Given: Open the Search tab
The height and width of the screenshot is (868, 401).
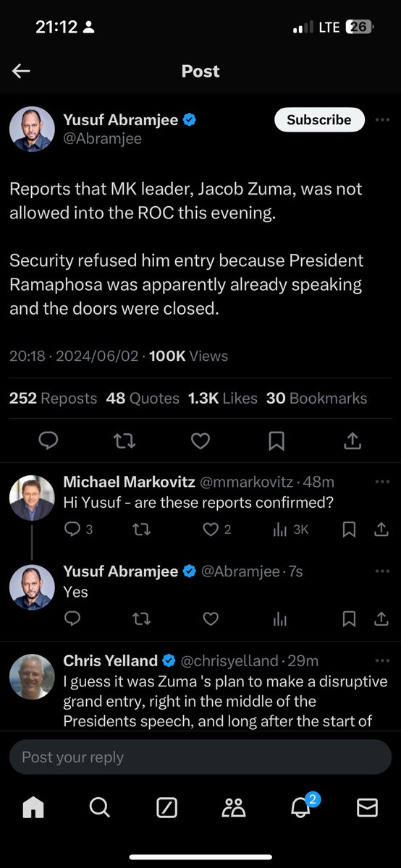Looking at the screenshot, I should [100, 807].
